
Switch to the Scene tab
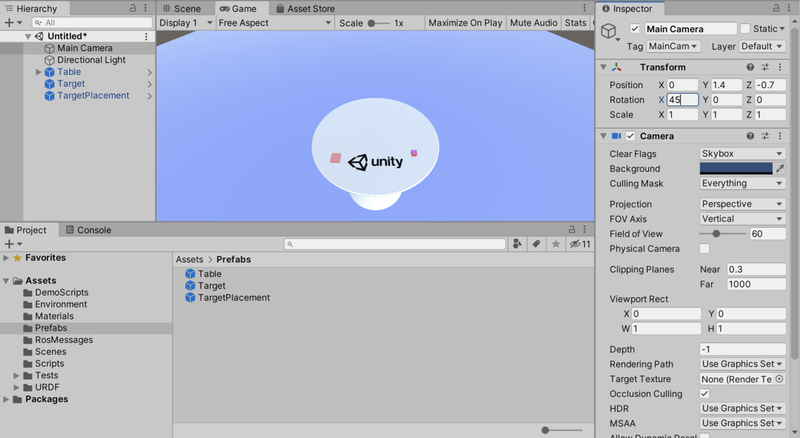[182, 9]
